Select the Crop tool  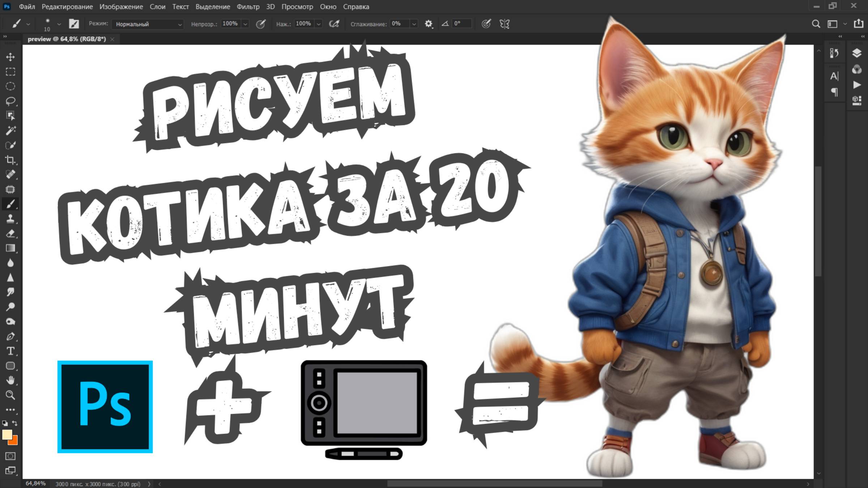tap(10, 160)
